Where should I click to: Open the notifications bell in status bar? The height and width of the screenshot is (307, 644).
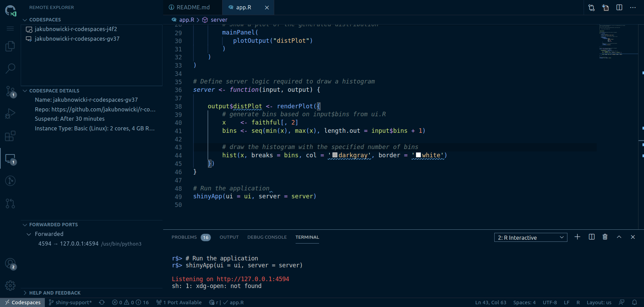coord(634,303)
